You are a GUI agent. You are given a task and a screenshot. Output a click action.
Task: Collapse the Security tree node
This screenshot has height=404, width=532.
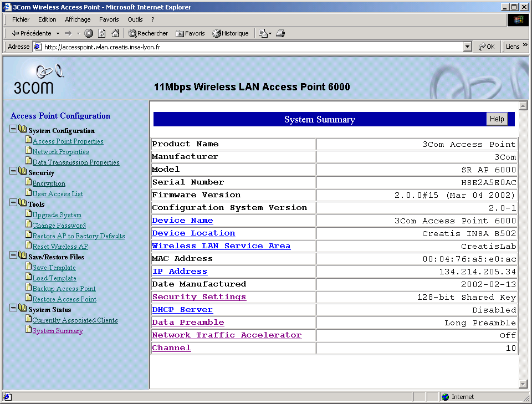[13, 171]
